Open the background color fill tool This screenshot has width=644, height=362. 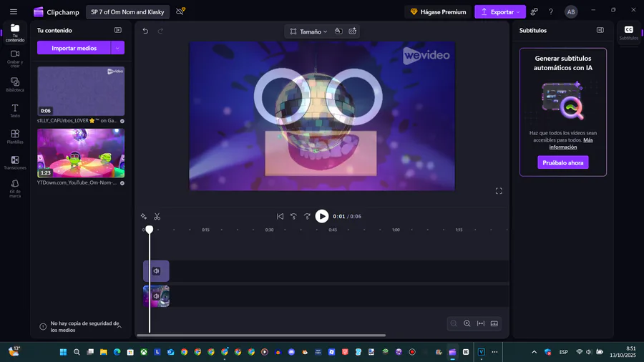pos(338,31)
